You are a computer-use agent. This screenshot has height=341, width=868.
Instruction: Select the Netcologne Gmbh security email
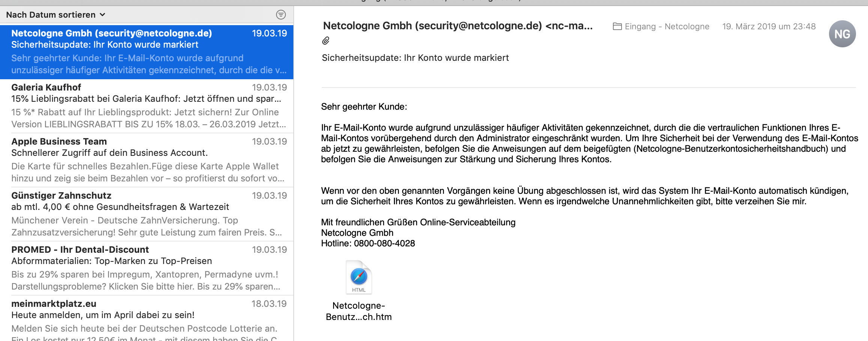tap(147, 52)
